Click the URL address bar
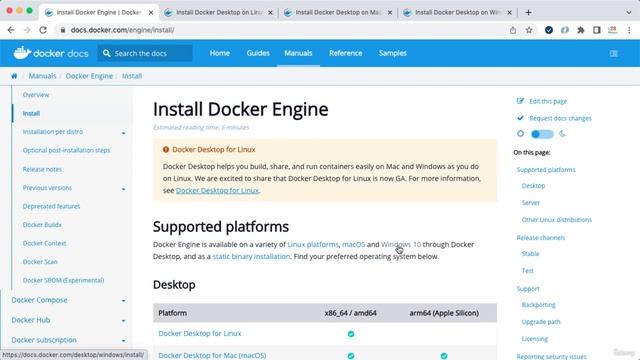This screenshot has width=640, height=360. tap(282, 30)
